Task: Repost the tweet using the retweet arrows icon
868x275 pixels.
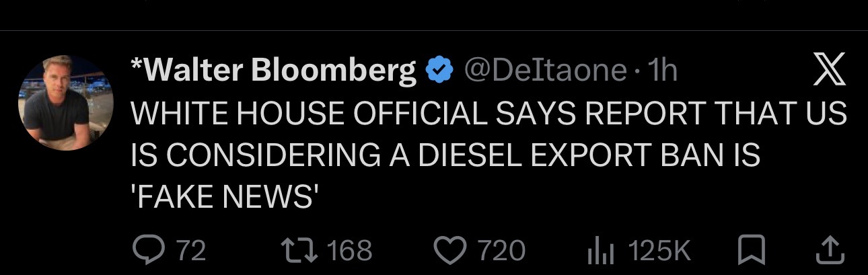Action: [x=299, y=251]
